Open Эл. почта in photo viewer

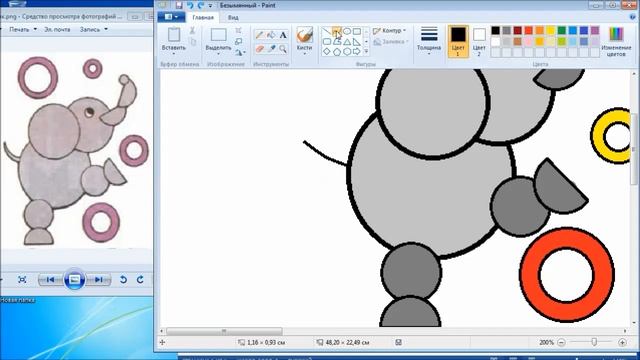pyautogui.click(x=57, y=29)
